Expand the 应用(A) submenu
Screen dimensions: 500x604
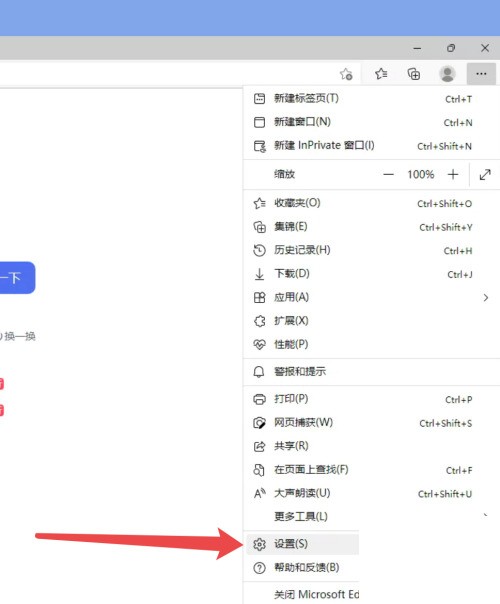pyautogui.click(x=371, y=297)
